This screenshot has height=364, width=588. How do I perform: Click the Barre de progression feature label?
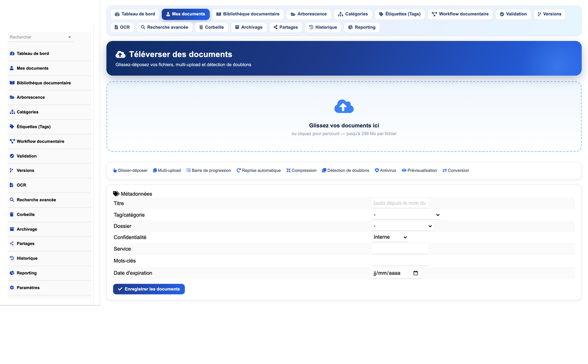coord(209,170)
